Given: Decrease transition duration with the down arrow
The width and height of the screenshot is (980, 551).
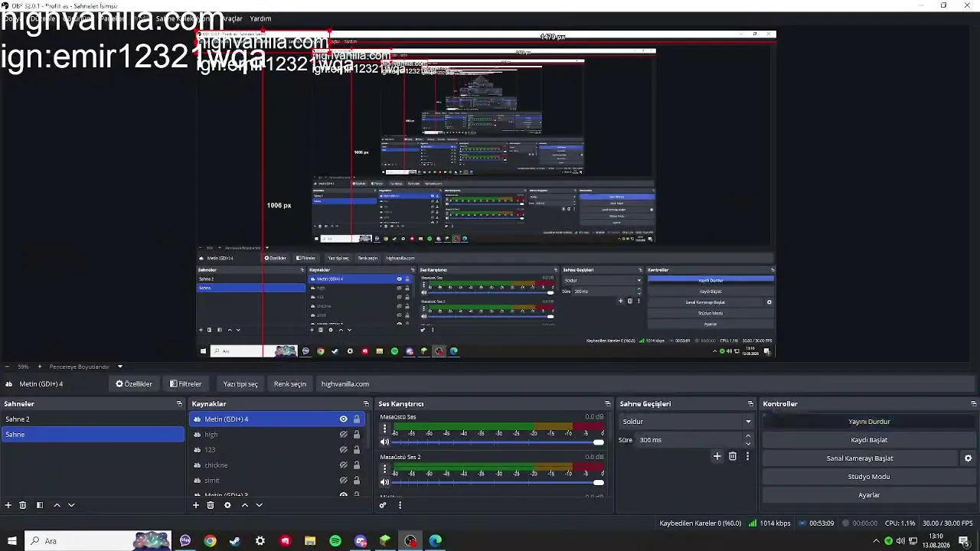Looking at the screenshot, I should click(x=748, y=444).
